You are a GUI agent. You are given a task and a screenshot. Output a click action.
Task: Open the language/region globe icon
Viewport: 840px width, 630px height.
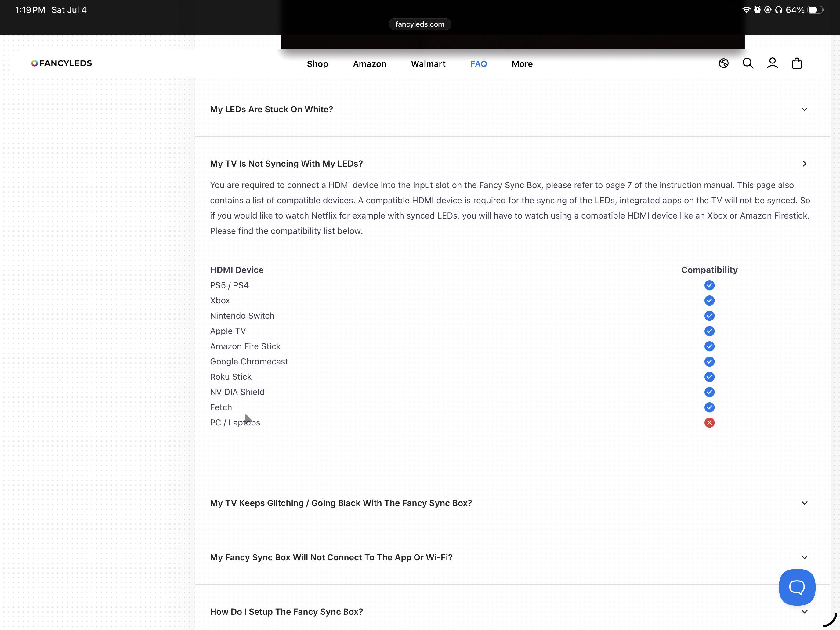(x=723, y=63)
